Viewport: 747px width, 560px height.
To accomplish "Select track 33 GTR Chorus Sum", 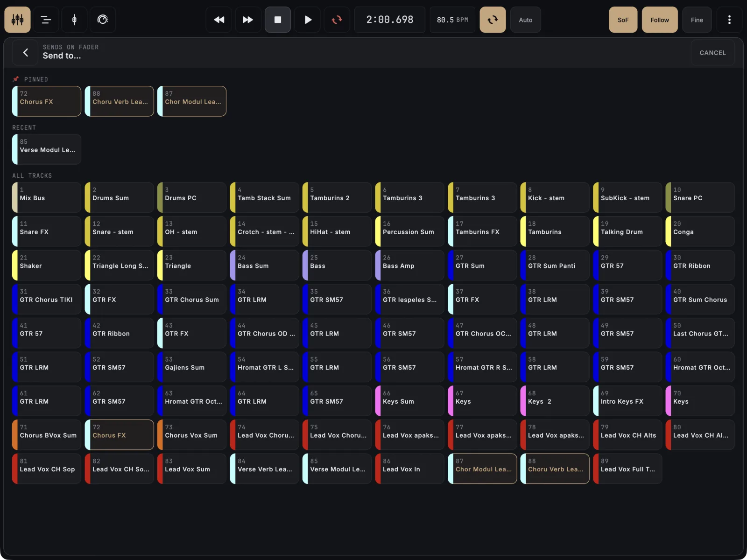I will click(x=192, y=299).
